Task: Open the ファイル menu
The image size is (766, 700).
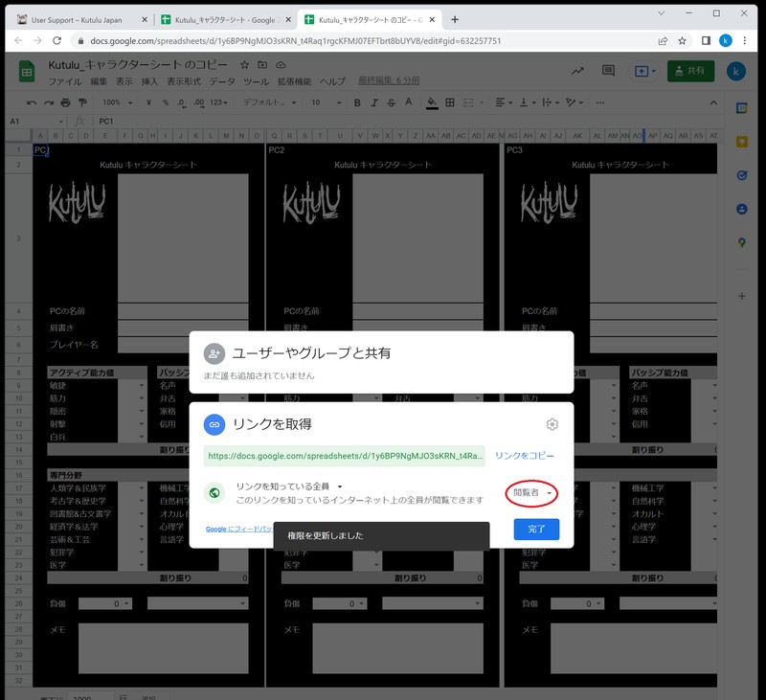Action: tap(65, 81)
